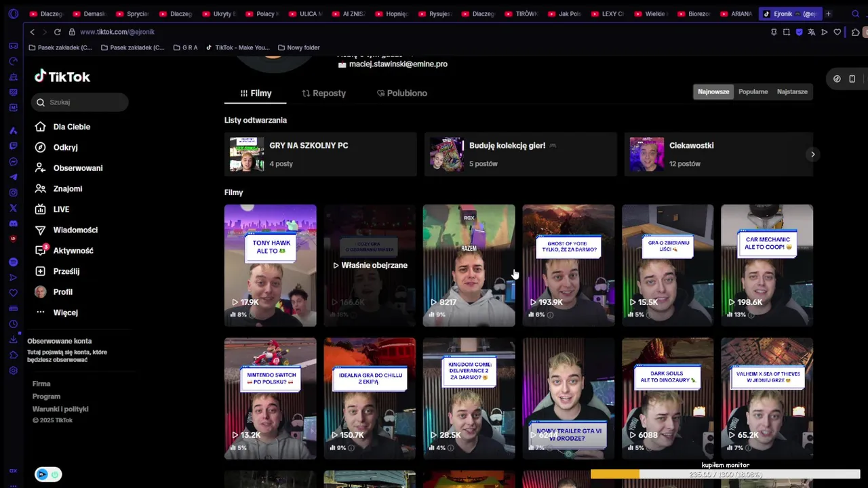Viewport: 868px width, 488px height.
Task: Play the TONY HAWK ALE TO video
Action: [270, 265]
